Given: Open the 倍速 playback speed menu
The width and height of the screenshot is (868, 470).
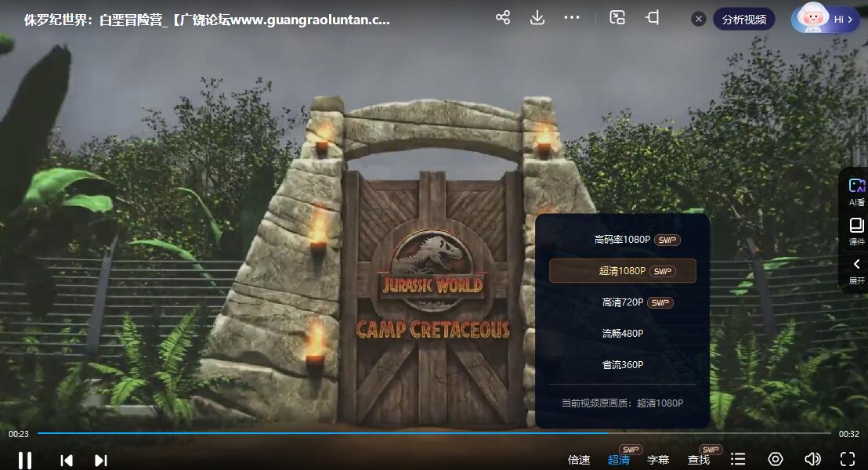Looking at the screenshot, I should click(x=579, y=460).
